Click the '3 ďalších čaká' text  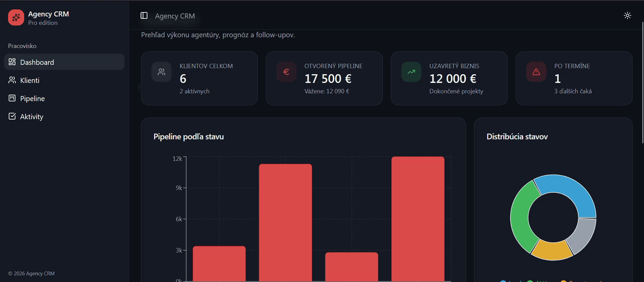573,91
